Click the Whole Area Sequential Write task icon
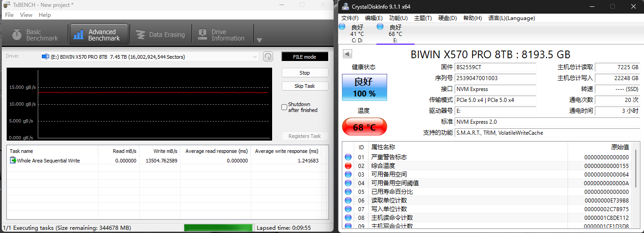The width and height of the screenshot is (644, 233). (13, 160)
